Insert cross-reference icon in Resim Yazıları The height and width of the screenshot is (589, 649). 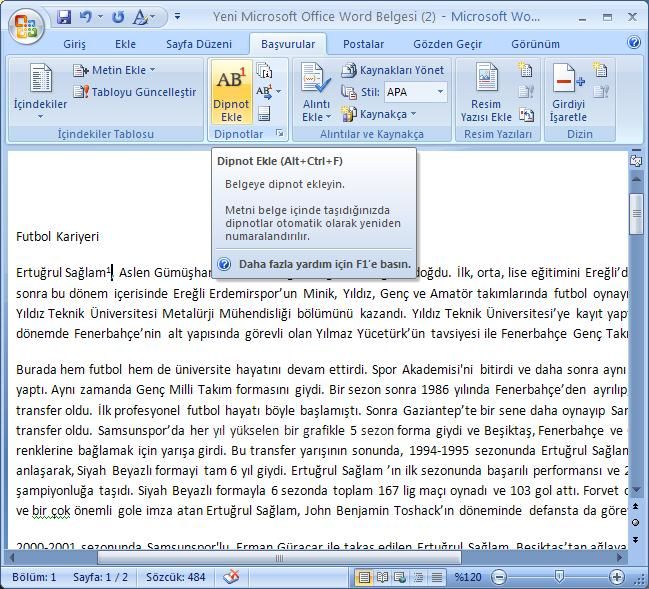pos(526,114)
